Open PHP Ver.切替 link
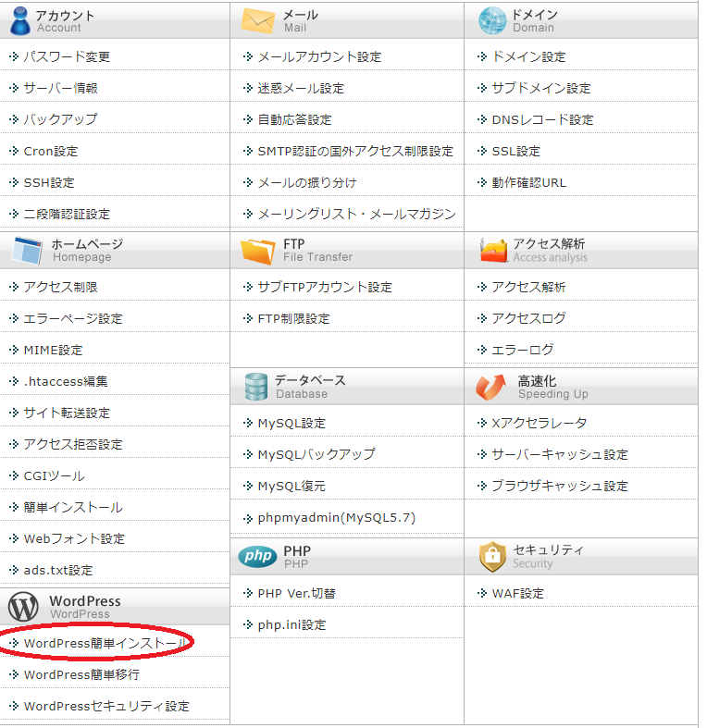 (297, 593)
